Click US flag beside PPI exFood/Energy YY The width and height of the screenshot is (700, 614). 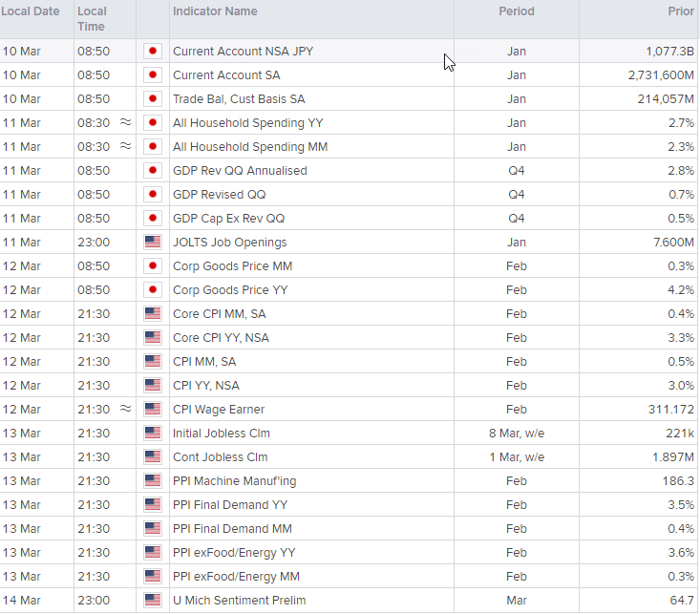153,553
